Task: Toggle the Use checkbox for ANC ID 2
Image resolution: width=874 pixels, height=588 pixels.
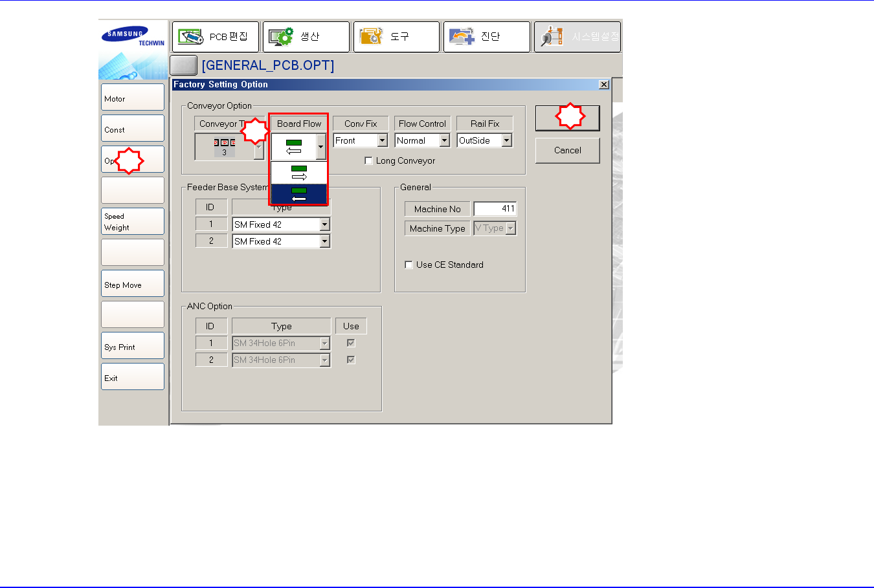Action: click(x=351, y=360)
